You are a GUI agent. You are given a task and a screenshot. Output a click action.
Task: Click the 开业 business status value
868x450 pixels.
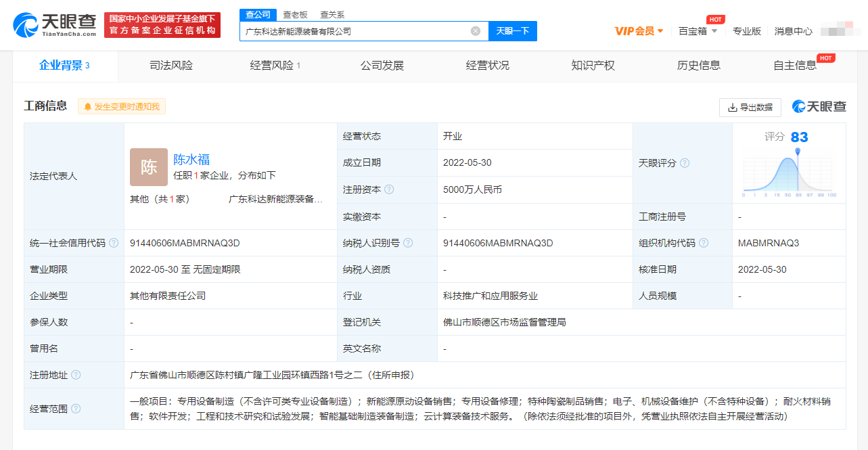point(453,137)
